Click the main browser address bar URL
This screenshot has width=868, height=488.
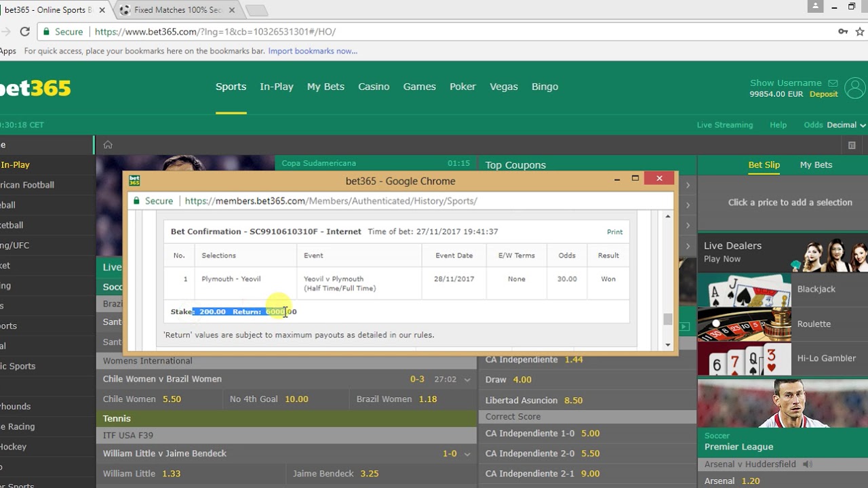click(215, 32)
